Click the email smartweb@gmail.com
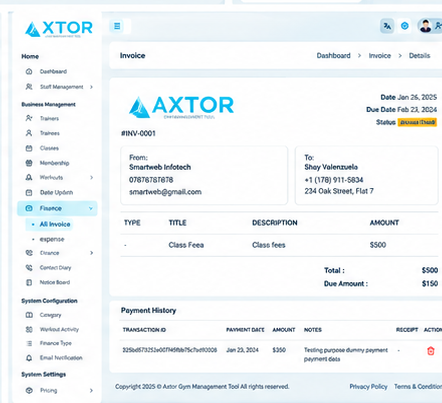Viewport: 442px width, 403px height. click(165, 192)
